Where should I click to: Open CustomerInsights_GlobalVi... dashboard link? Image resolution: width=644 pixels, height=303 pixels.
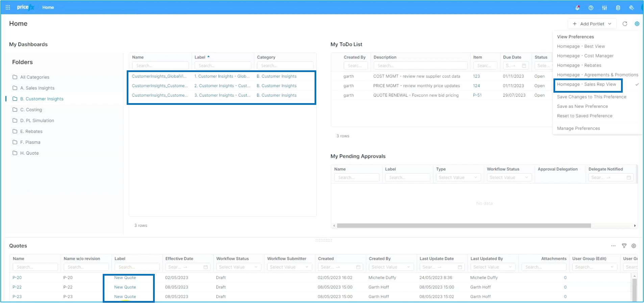(159, 76)
